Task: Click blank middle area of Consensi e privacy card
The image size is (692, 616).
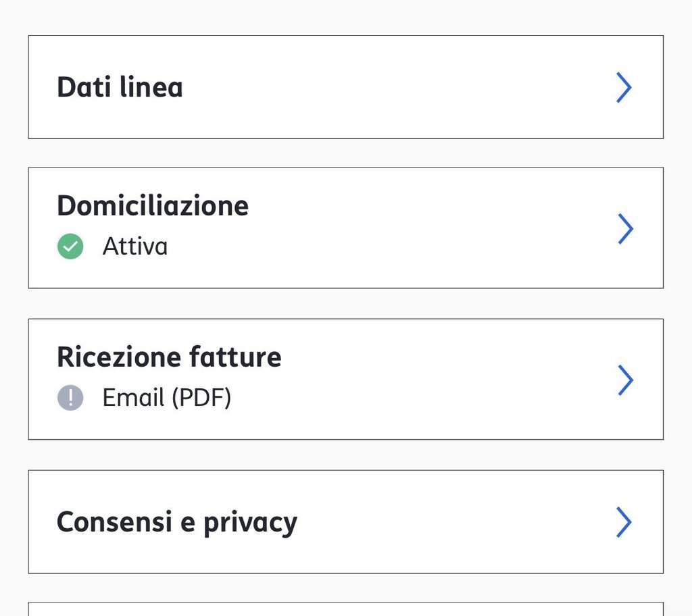Action: tap(446, 522)
